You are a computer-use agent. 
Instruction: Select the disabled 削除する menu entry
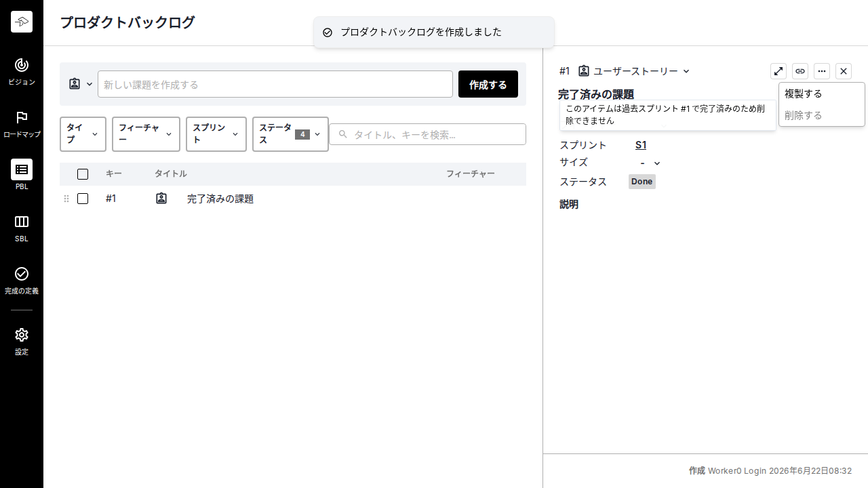click(822, 115)
